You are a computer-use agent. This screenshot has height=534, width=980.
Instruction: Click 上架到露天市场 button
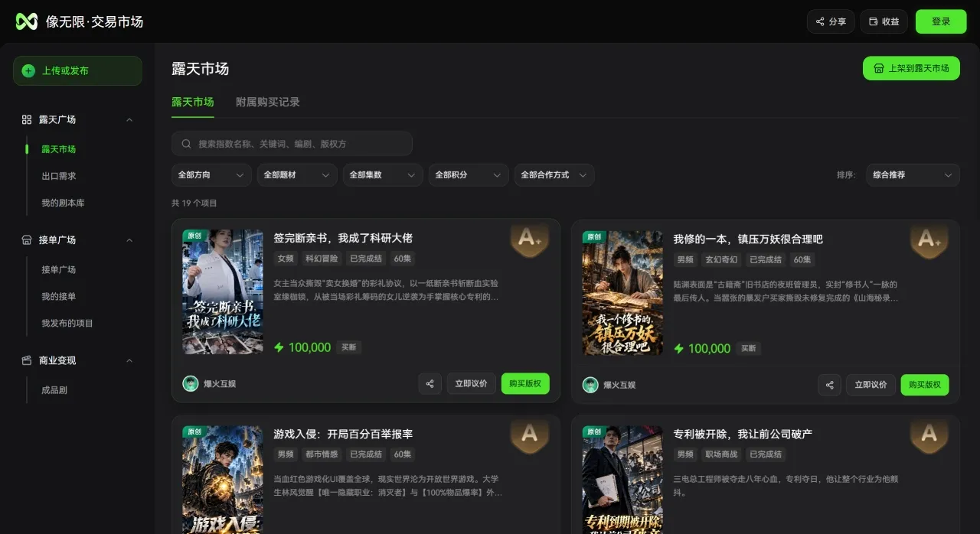(911, 68)
